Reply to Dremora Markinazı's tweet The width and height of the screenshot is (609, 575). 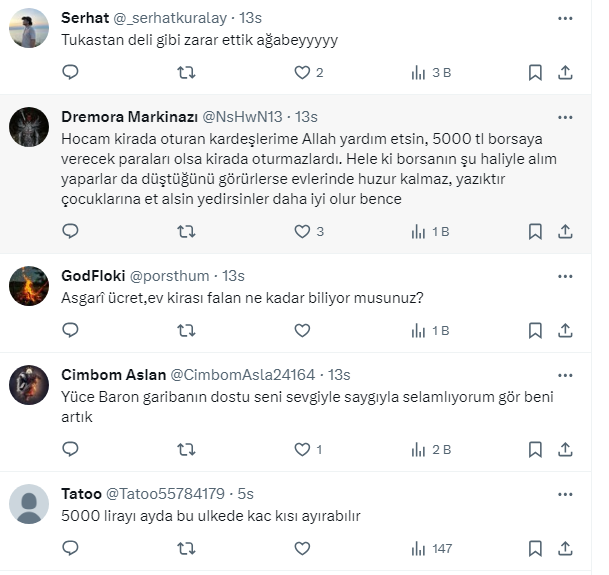point(70,231)
